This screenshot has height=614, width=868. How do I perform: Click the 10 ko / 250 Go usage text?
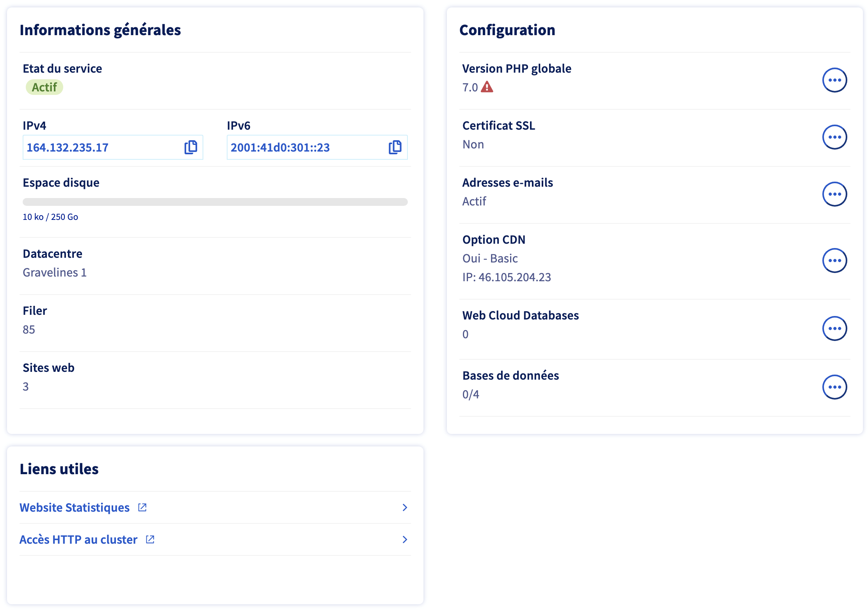(x=50, y=217)
